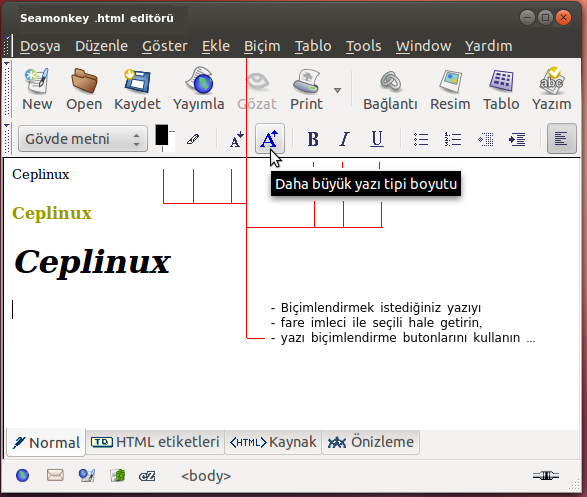This screenshot has height=497, width=587.
Task: Switch to the Normal edit mode tab
Action: point(46,443)
